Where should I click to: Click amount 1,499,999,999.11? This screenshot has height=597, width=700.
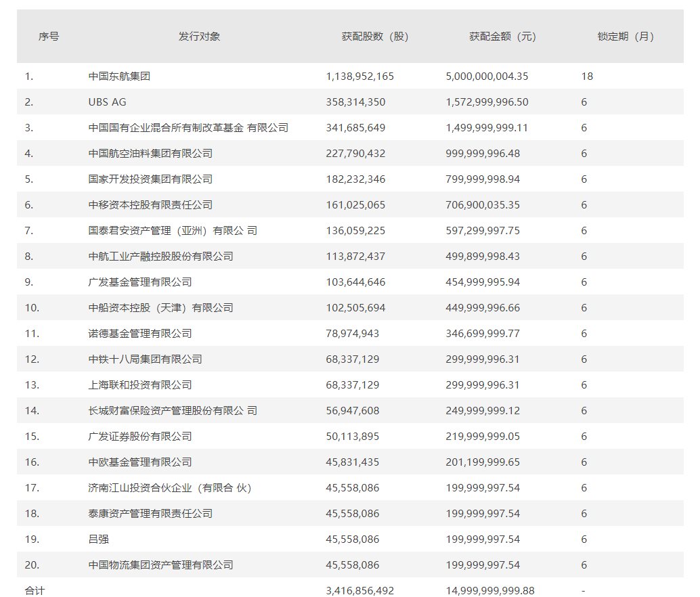487,128
